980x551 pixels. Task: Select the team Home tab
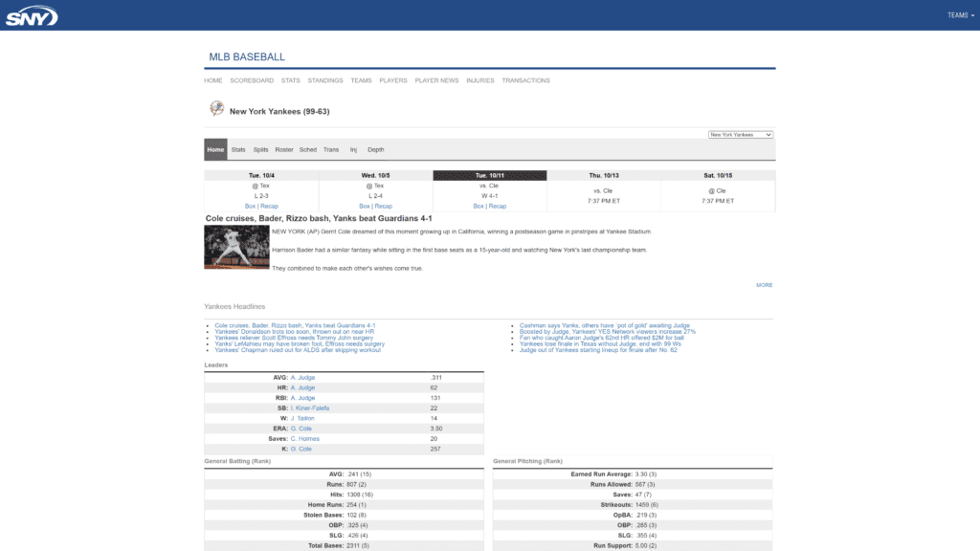point(215,150)
